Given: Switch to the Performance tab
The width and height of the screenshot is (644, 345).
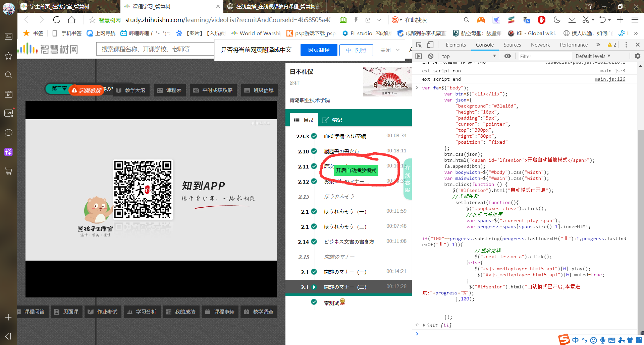Looking at the screenshot, I should tap(574, 45).
